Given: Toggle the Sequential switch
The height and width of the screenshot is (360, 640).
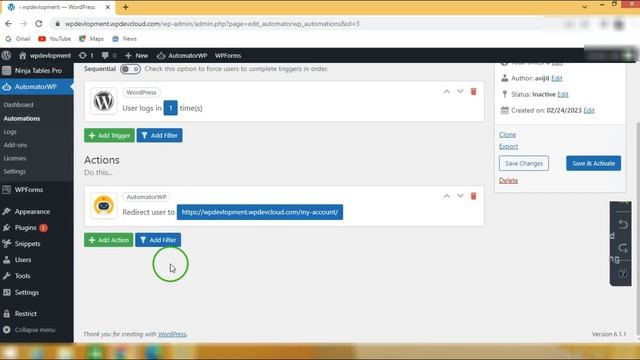Looking at the screenshot, I should point(130,69).
